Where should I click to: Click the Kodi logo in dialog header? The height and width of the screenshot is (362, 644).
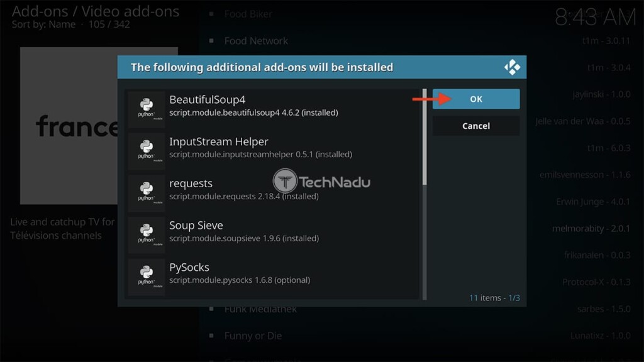512,67
